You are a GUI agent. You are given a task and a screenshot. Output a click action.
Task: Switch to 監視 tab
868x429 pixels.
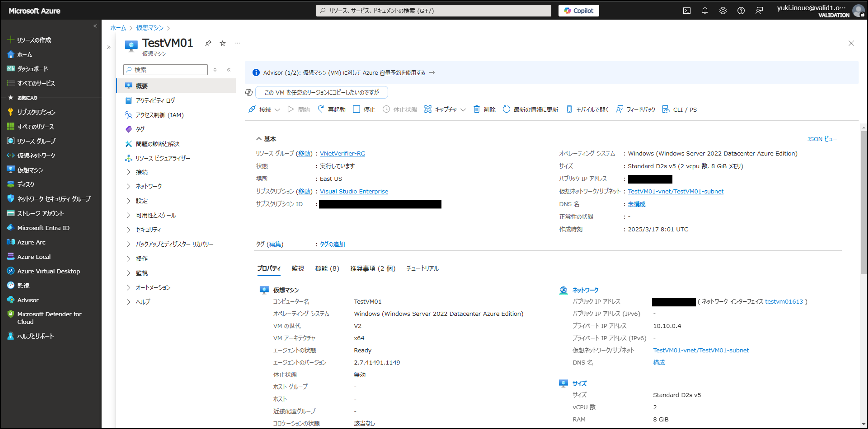pyautogui.click(x=298, y=268)
